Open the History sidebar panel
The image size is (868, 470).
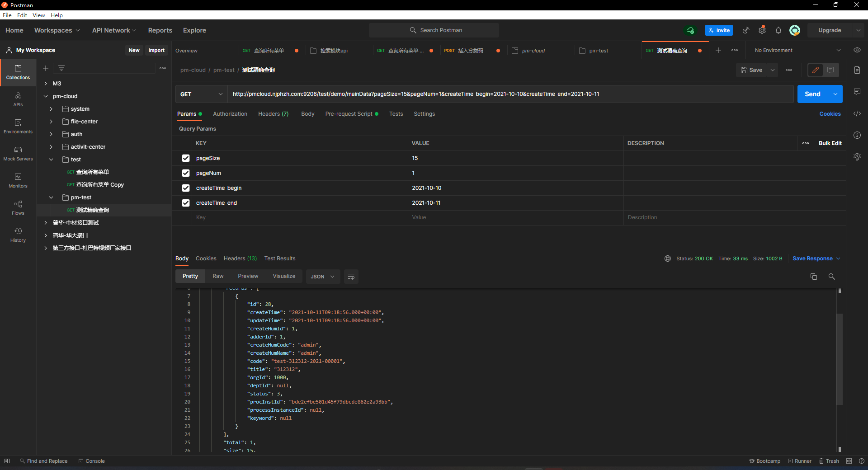pyautogui.click(x=18, y=235)
